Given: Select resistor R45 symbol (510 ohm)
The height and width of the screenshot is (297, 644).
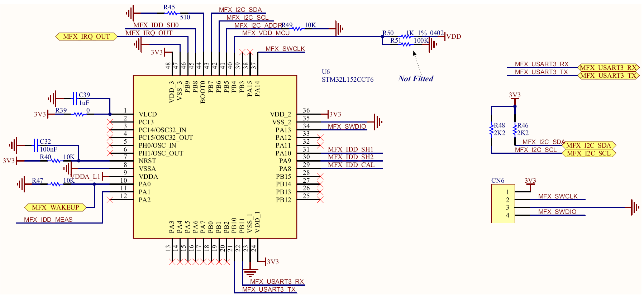Looking at the screenshot, I should 172,13.
